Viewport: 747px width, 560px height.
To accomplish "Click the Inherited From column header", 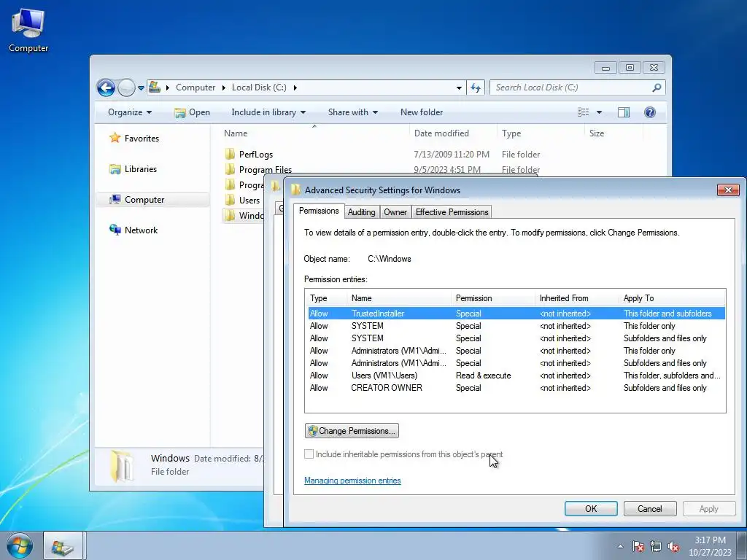I will coord(577,298).
